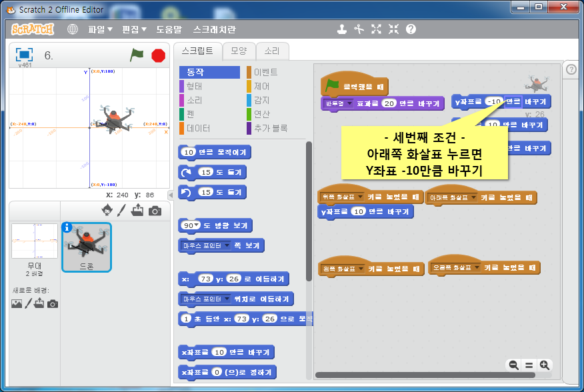Reset scripts area zoom
Screen dimensions: 584x392
(529, 365)
